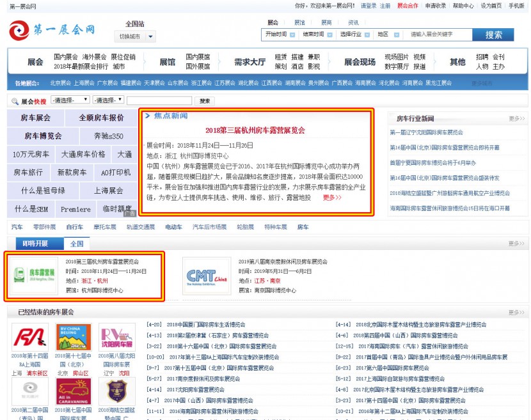Screen dimensions: 531x420
Task: Open the 北京展会 city link
Action: tap(61, 83)
